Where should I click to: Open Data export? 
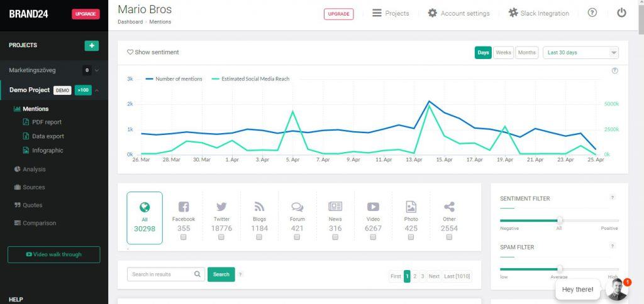43,136
